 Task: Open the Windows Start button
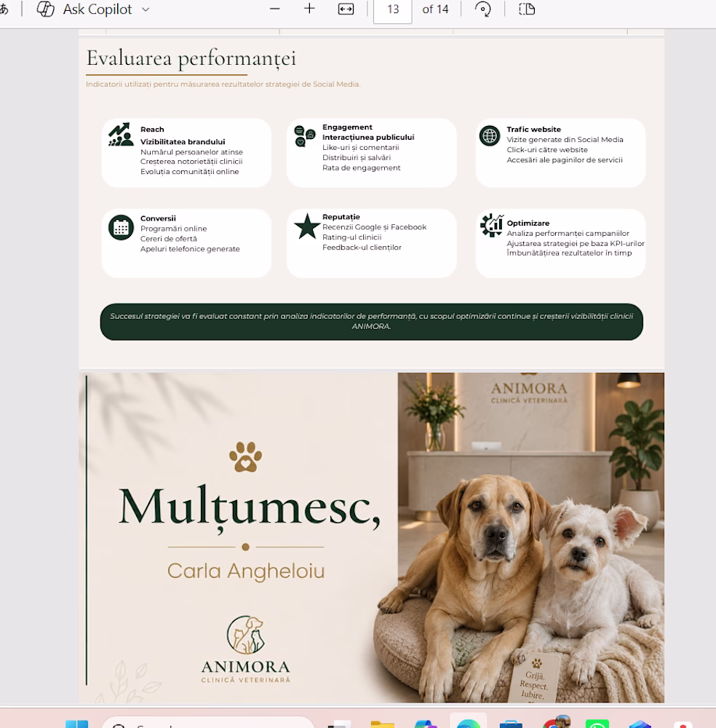(x=77, y=724)
